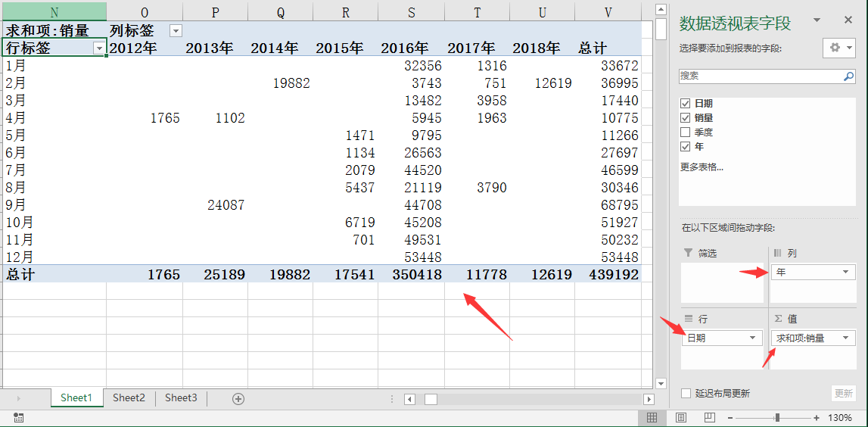868x427 pixels.
Task: Select the 9月 row label
Action: pyautogui.click(x=54, y=205)
